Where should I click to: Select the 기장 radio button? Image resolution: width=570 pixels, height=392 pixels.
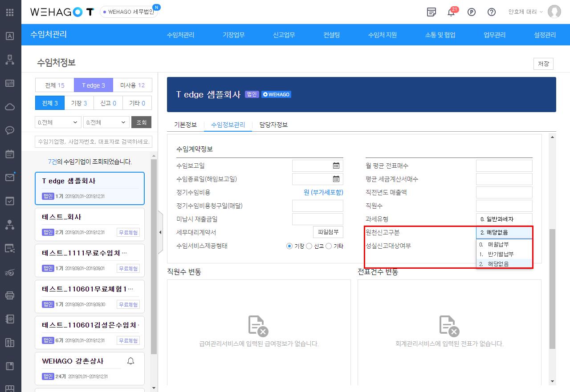(x=289, y=246)
